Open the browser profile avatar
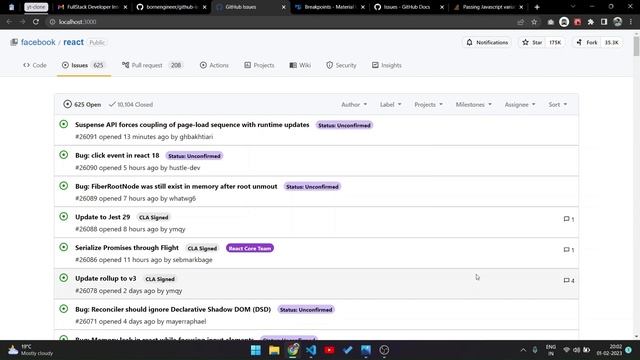Viewport: 640px width, 360px height. 618,22
